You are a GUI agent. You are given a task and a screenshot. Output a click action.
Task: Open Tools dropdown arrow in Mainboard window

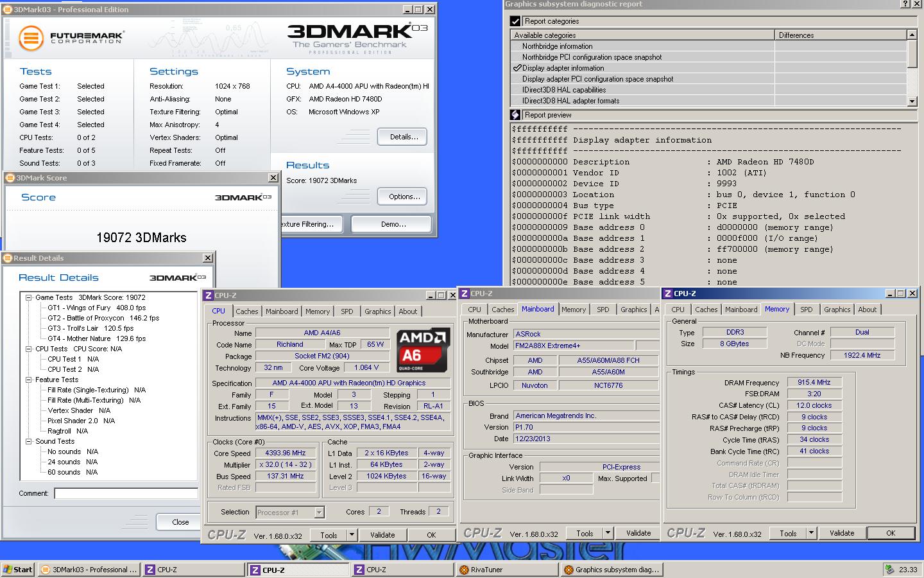click(x=608, y=533)
